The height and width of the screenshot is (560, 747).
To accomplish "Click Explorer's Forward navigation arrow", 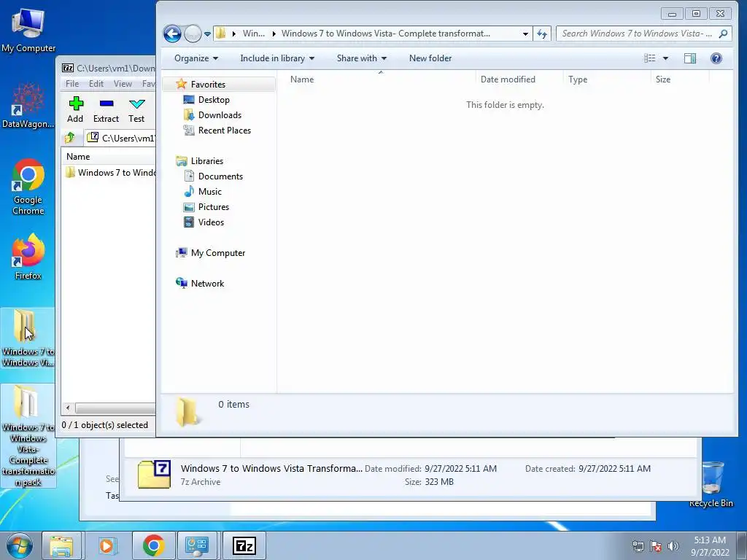I will pos(193,34).
